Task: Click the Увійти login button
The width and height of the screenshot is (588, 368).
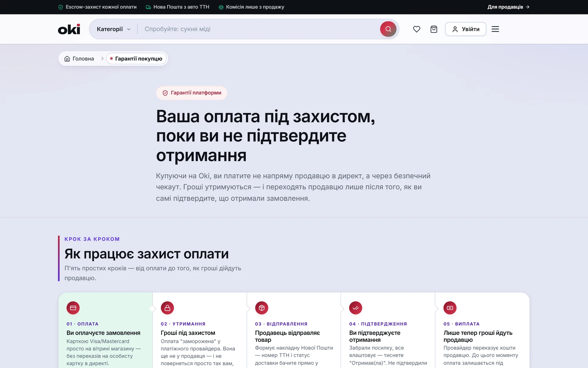Action: (x=466, y=29)
